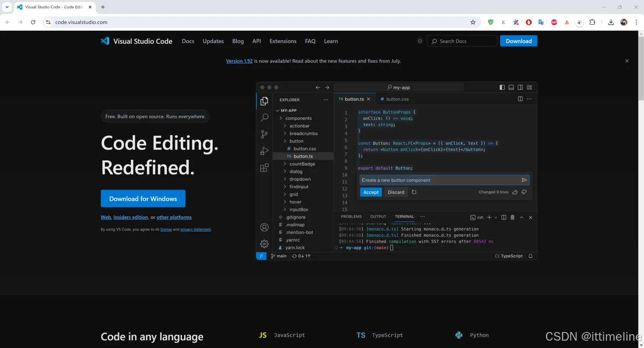Open the Docs menu item

(188, 41)
